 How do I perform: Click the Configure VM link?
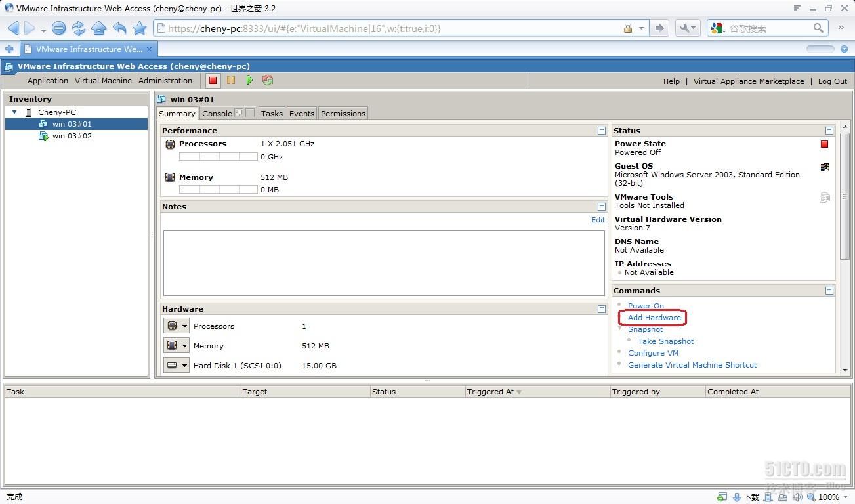653,353
